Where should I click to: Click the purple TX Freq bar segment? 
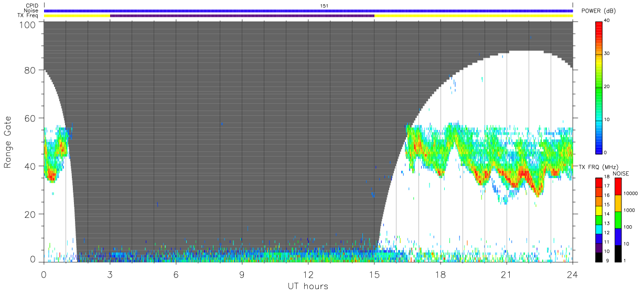(x=242, y=16)
